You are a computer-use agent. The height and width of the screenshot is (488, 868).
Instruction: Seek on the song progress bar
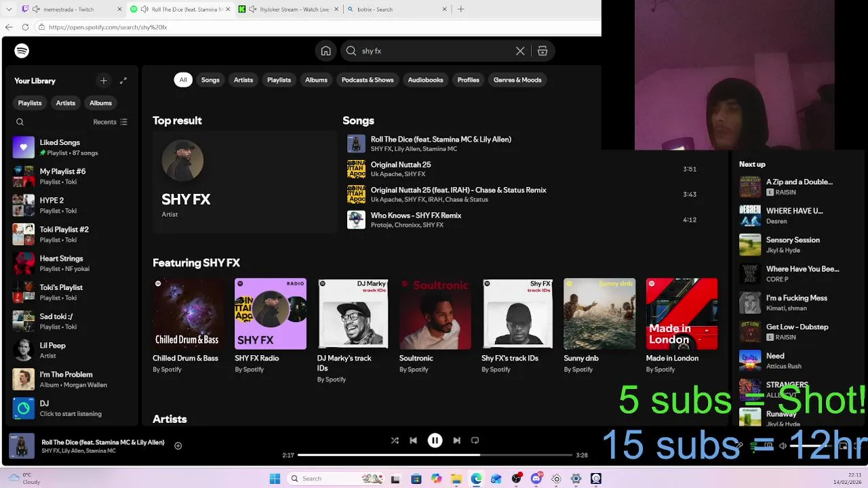point(435,455)
